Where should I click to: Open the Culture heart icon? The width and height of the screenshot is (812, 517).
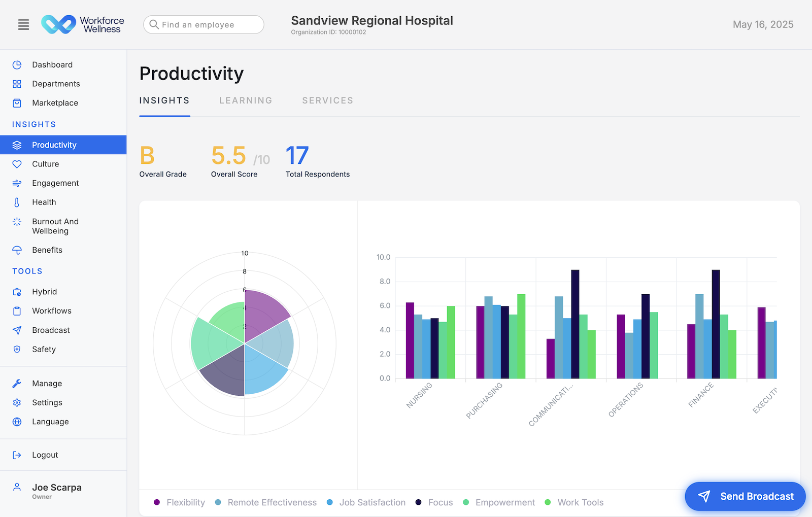tap(17, 164)
